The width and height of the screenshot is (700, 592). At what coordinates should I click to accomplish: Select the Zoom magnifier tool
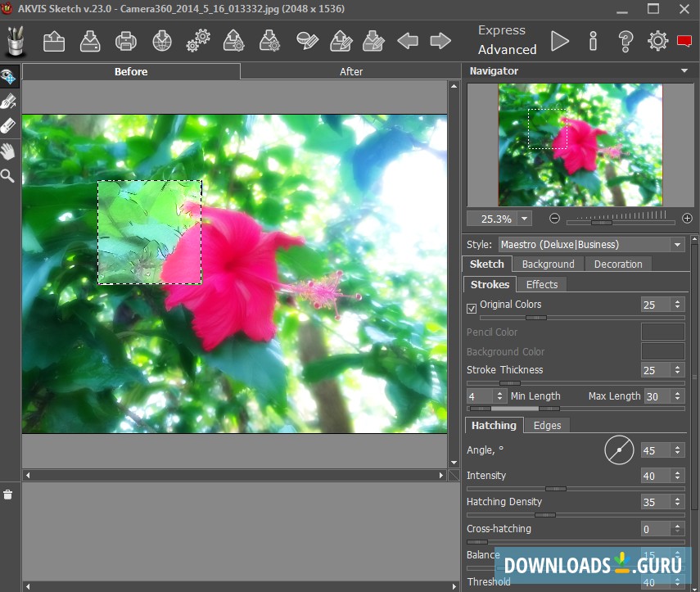tap(8, 175)
